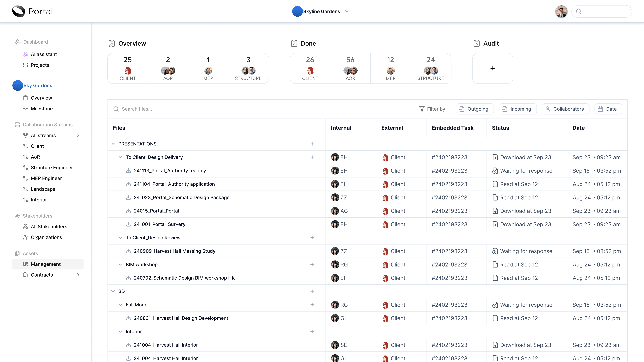Open the Client stream in sidebar
644x362 pixels.
(37, 146)
